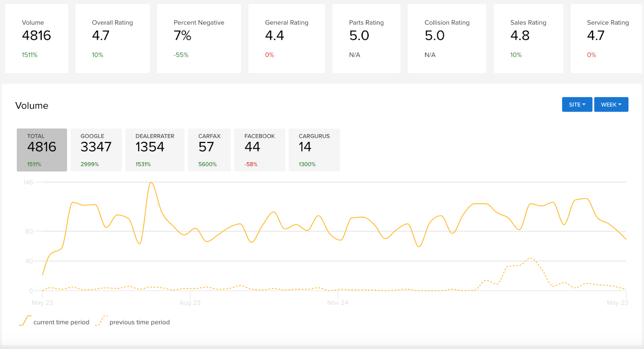Viewport: 644px width, 349px height.
Task: Open the FACEBOOK source tab
Action: 259,150
